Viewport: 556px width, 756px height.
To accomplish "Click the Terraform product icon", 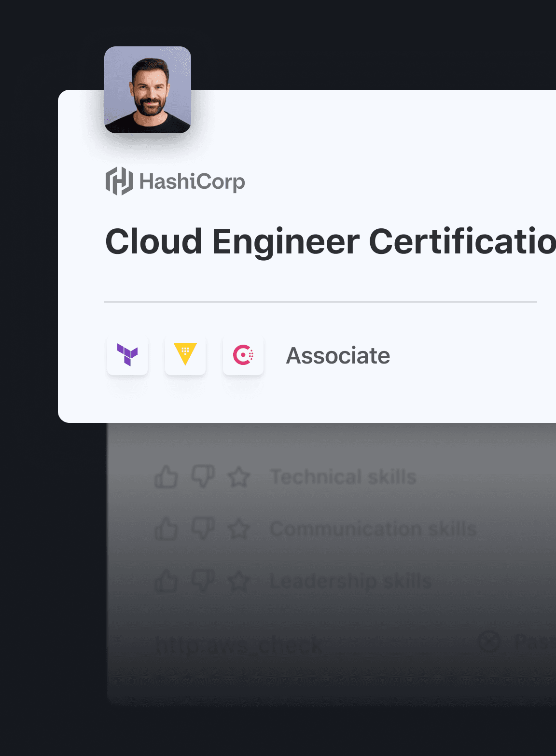I will click(127, 355).
